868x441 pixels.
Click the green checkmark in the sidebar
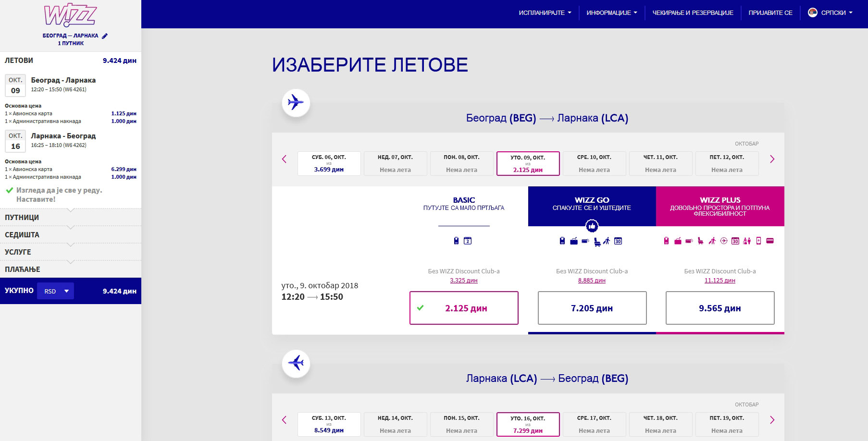coord(9,190)
